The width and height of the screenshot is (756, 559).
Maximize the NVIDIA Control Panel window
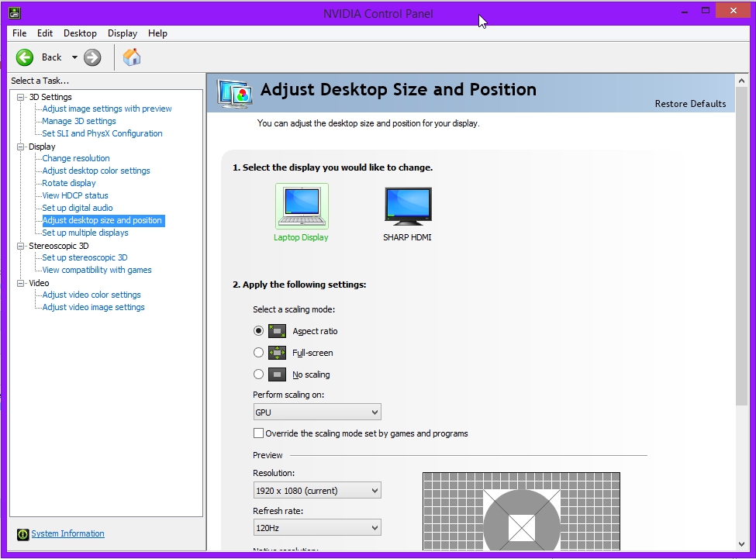706,11
